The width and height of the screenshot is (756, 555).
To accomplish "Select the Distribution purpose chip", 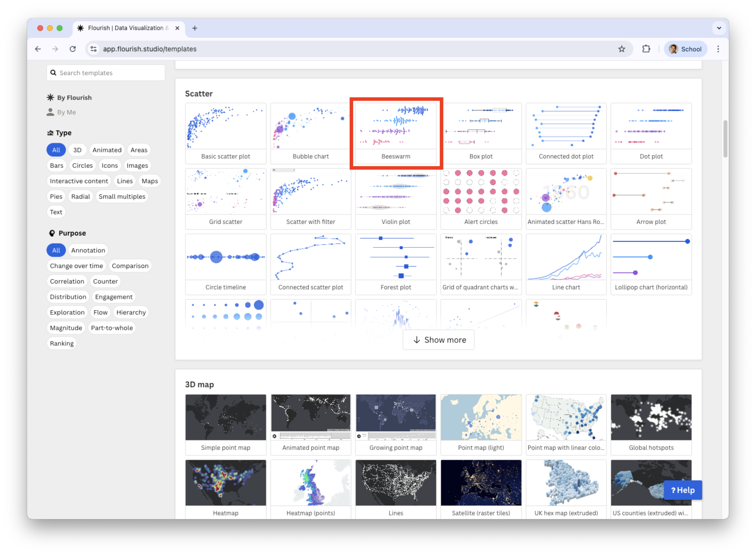I will click(68, 297).
